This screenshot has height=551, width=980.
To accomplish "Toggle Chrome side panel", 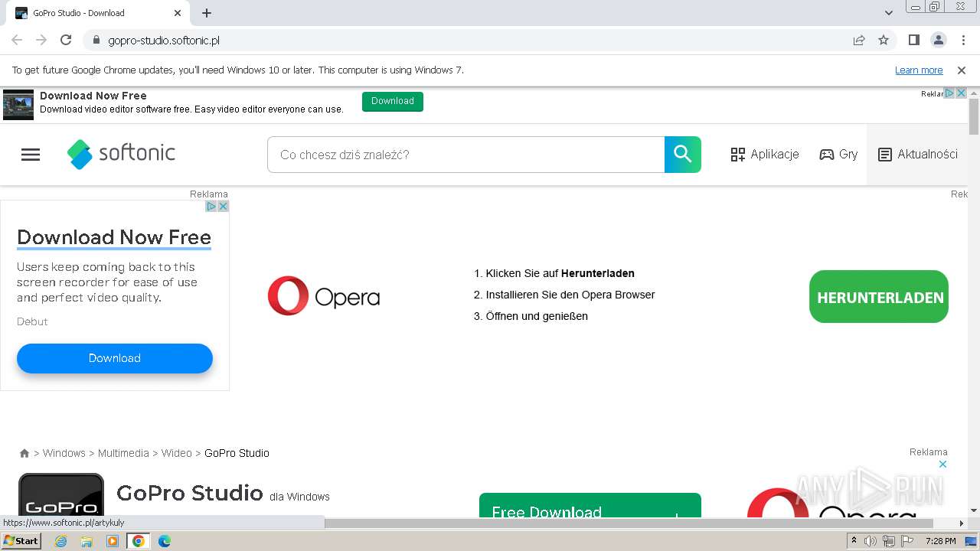I will [914, 40].
